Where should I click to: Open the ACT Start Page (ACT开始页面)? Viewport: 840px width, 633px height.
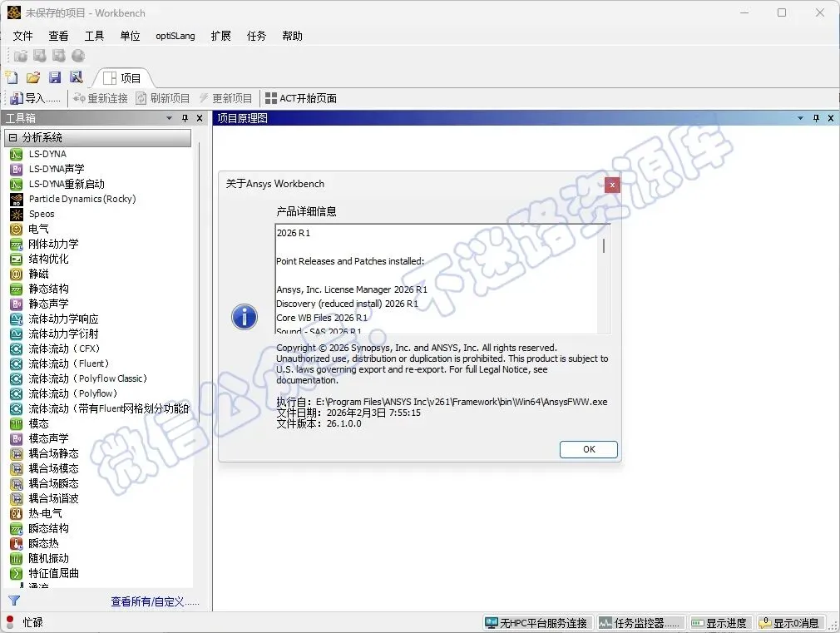click(301, 98)
